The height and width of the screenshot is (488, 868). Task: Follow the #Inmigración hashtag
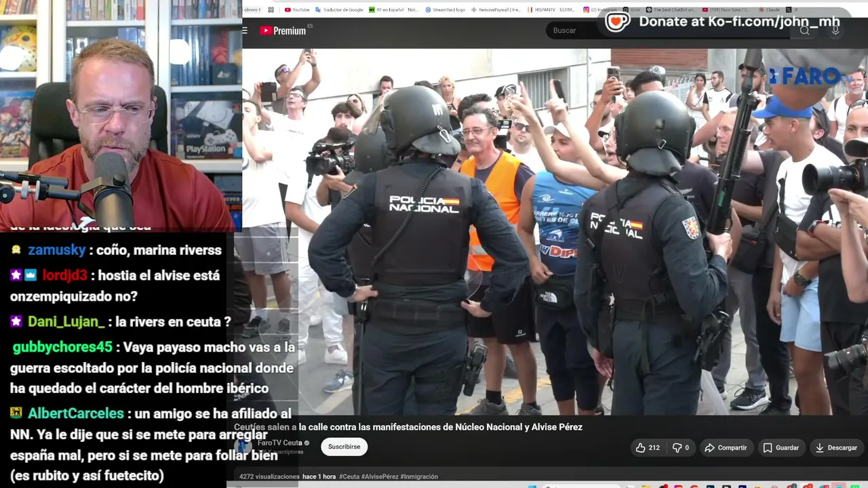419,476
